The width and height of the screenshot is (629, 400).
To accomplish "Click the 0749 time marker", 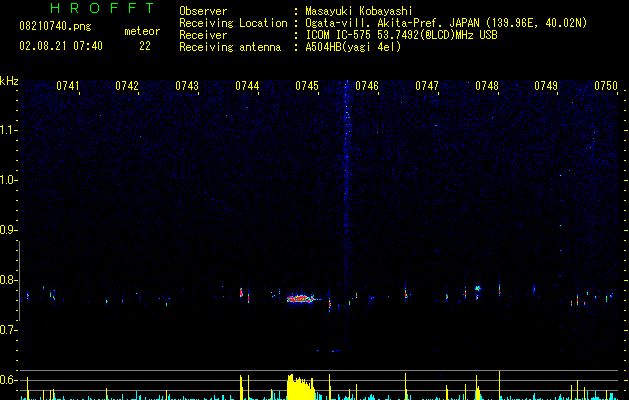I will point(546,86).
